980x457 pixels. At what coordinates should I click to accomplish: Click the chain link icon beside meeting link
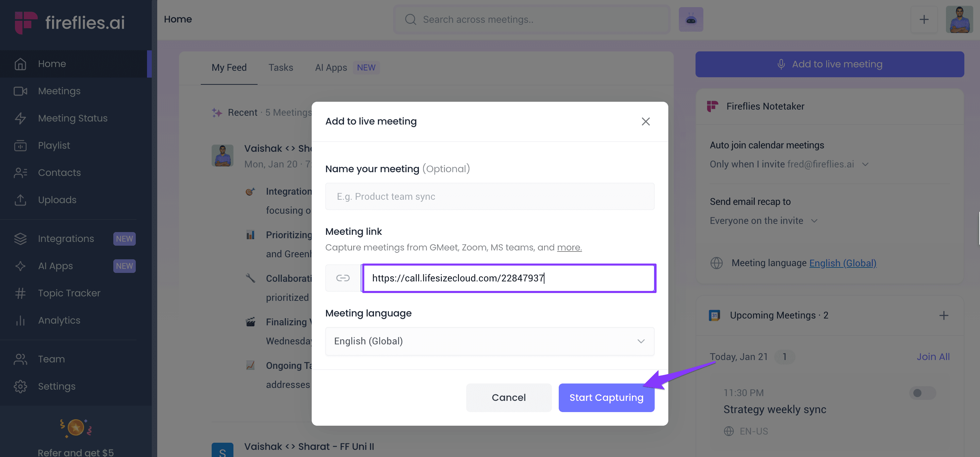[x=343, y=278]
